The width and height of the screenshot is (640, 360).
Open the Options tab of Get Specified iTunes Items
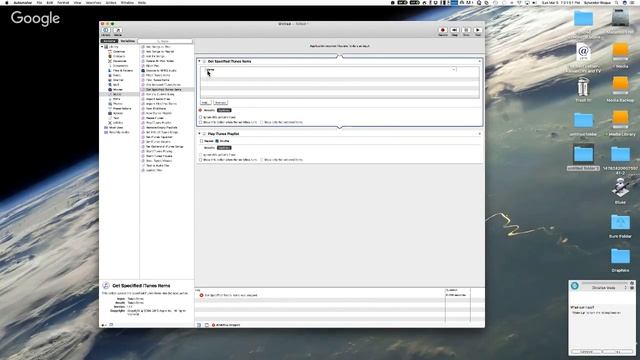tap(224, 110)
